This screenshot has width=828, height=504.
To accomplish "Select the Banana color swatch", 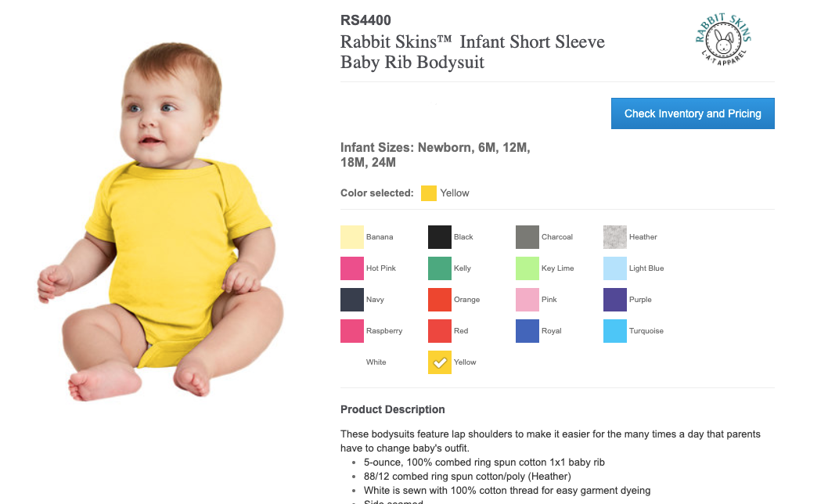I will [352, 237].
